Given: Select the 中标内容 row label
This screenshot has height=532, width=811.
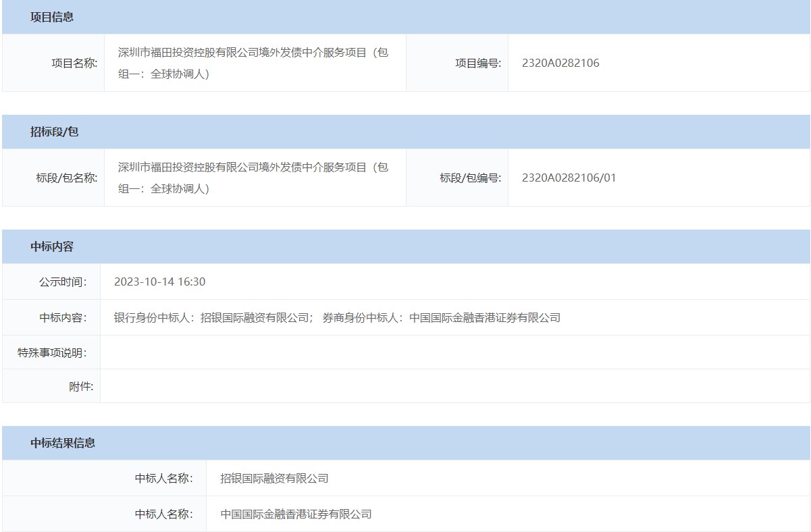Looking at the screenshot, I should click(62, 317).
